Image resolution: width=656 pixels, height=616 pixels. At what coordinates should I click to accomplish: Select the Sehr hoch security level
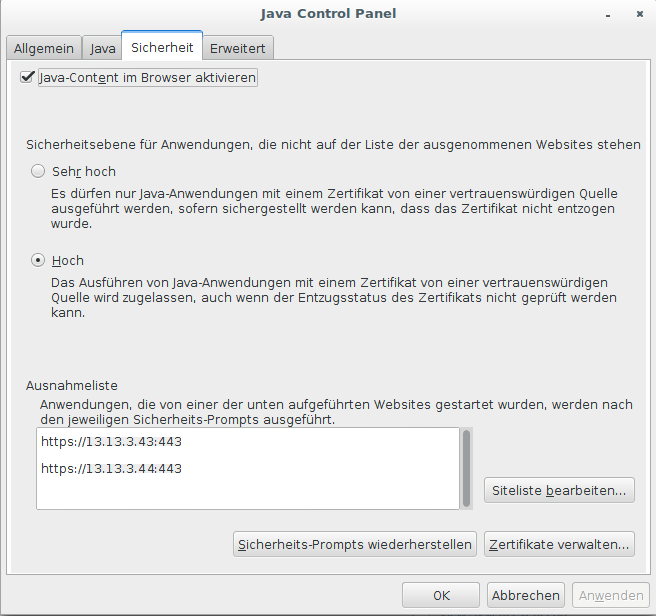39,171
